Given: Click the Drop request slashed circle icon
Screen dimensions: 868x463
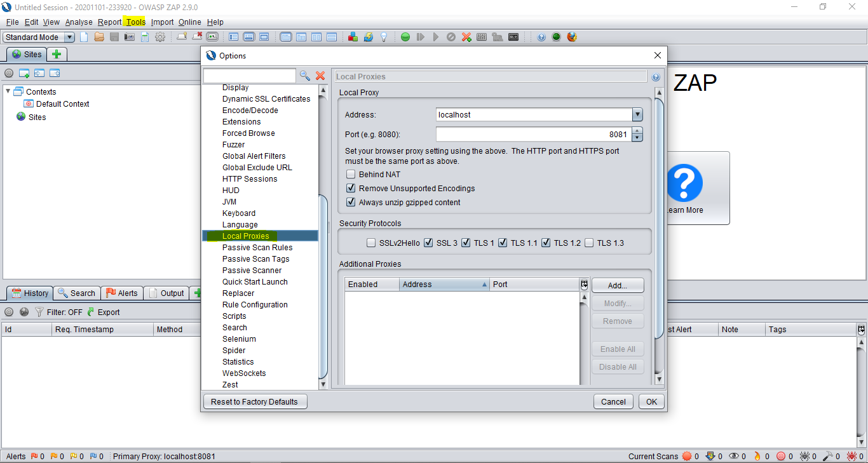Looking at the screenshot, I should 451,37.
